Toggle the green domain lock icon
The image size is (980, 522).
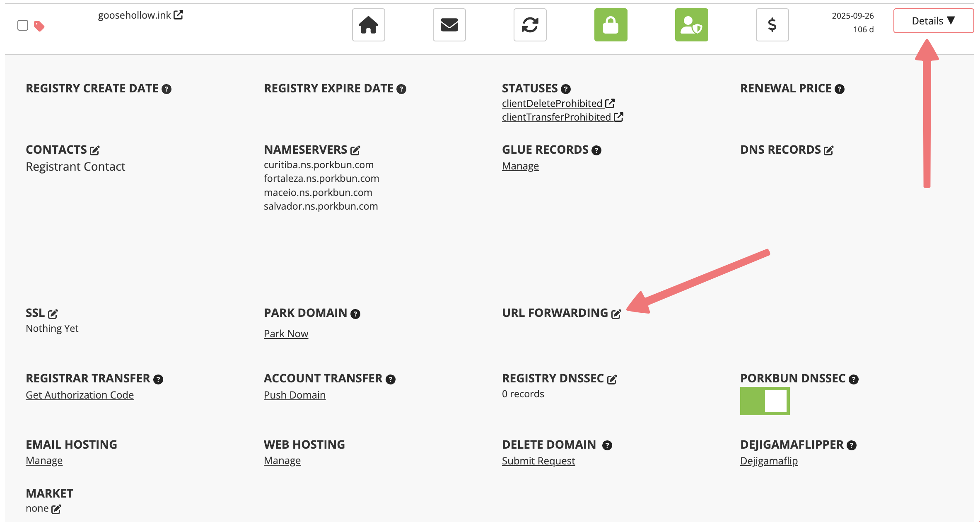pyautogui.click(x=611, y=25)
